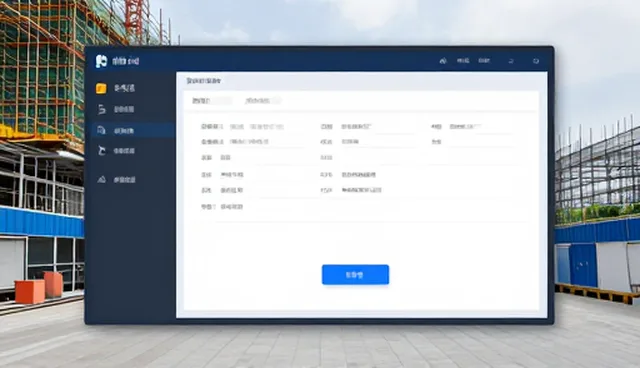Open the sidebar icon directly below the highlighted item
640x368 pixels.
(x=102, y=151)
